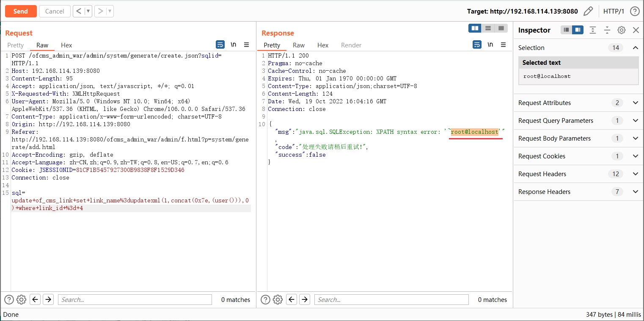644x321 pixels.
Task: Open search settings gear under Request pane
Action: [x=21, y=300]
